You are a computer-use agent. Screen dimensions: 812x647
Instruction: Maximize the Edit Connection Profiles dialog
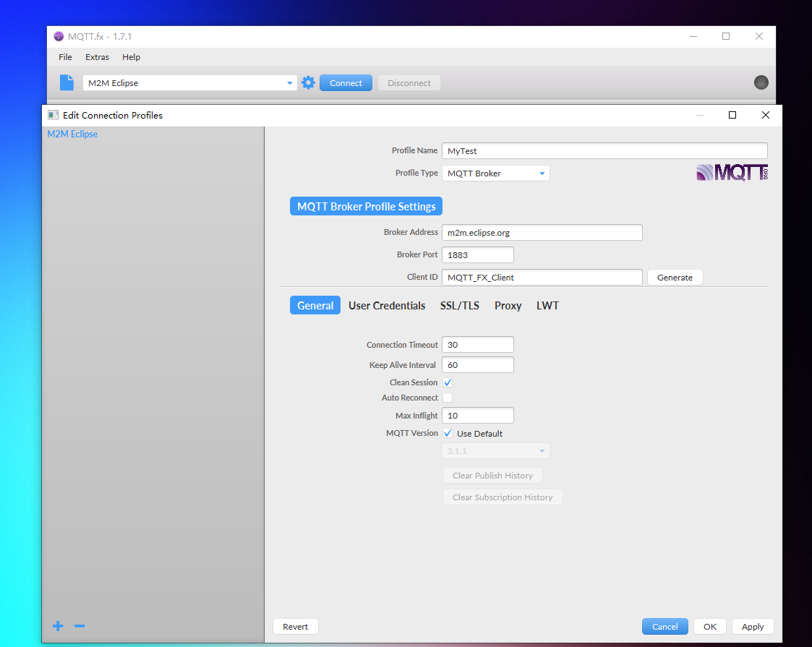[732, 115]
